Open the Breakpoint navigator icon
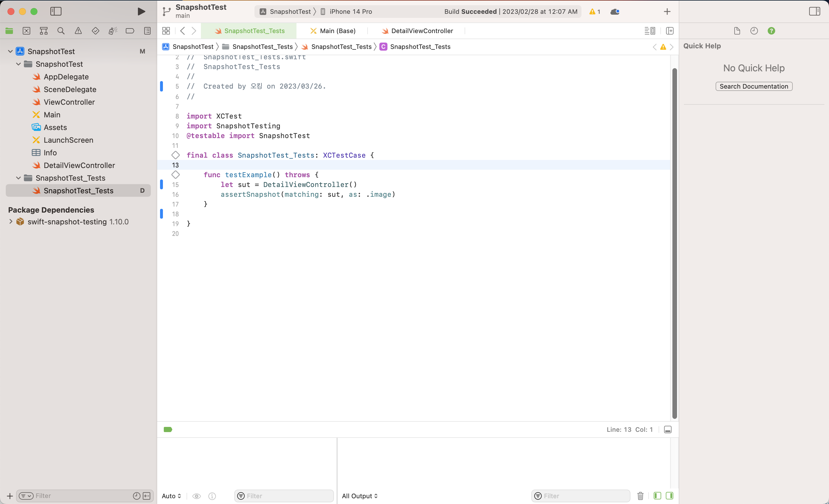The width and height of the screenshot is (829, 504). coord(130,31)
